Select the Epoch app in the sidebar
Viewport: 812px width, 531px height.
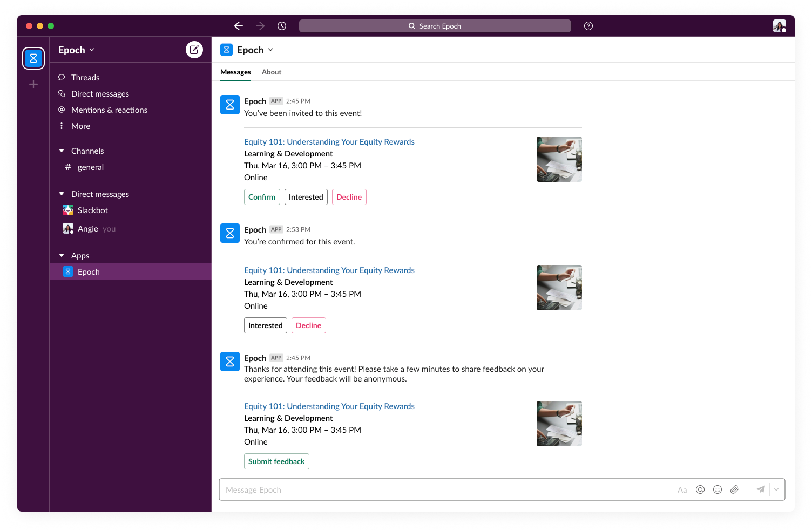click(x=130, y=271)
